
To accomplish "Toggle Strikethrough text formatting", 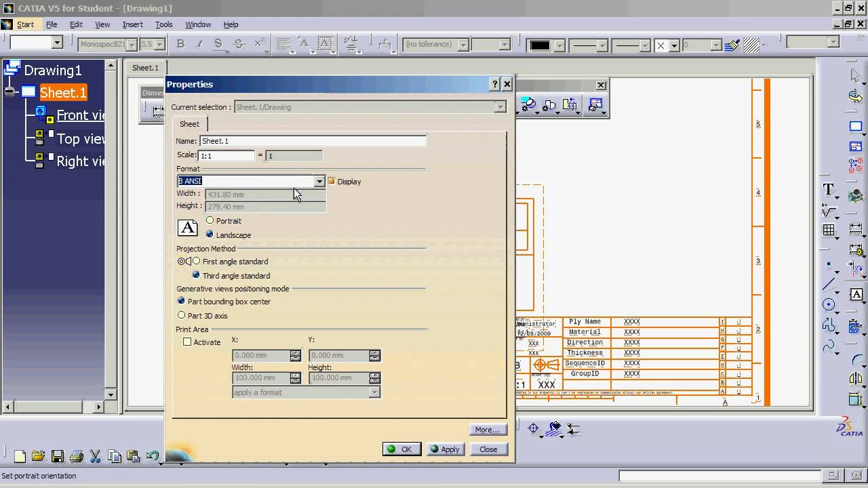I will (x=238, y=44).
